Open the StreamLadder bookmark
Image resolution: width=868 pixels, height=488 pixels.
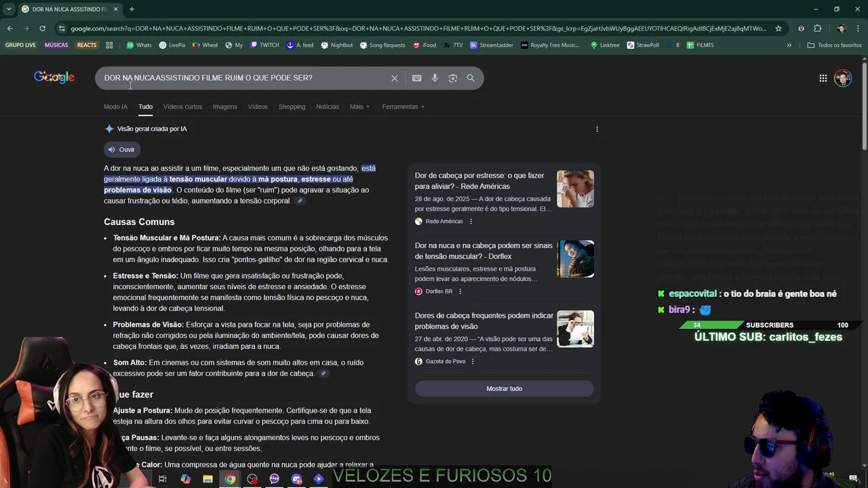pos(492,45)
